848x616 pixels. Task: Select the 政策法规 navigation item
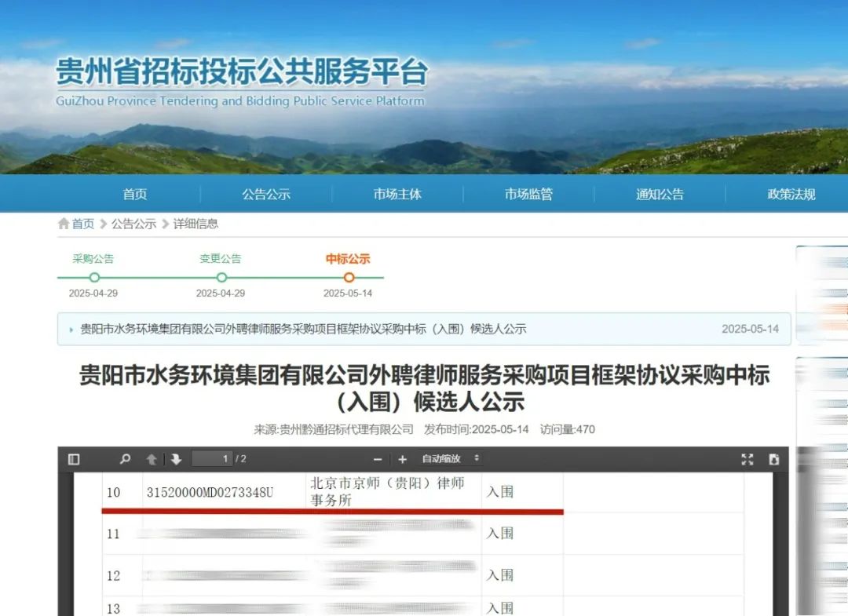(x=791, y=195)
